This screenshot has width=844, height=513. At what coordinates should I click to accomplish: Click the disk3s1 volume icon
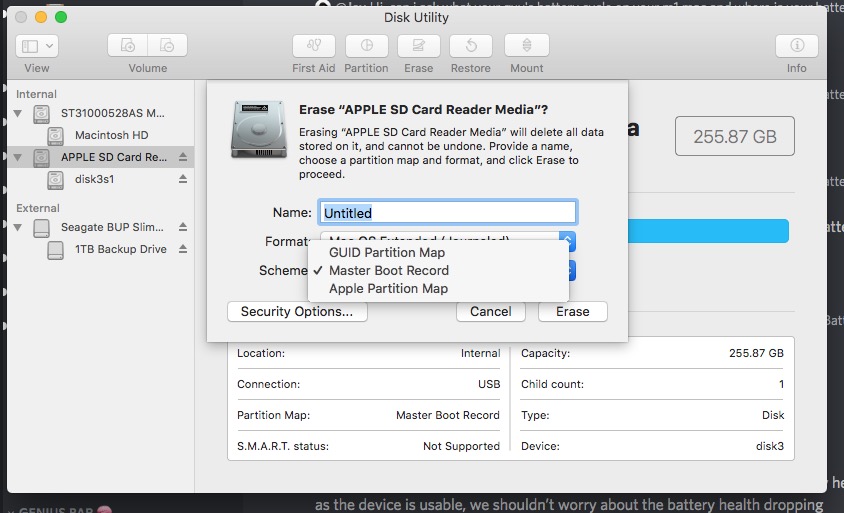pos(55,179)
